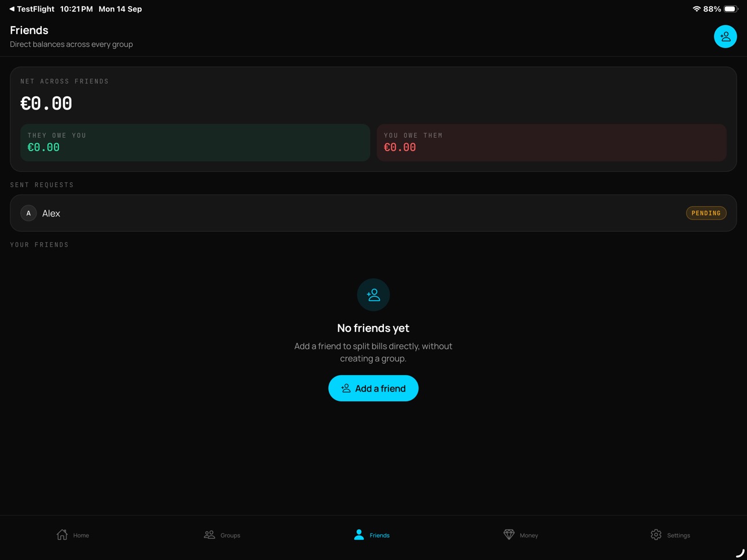The image size is (747, 560).
Task: Select the Alex sent request name
Action: [x=51, y=213]
